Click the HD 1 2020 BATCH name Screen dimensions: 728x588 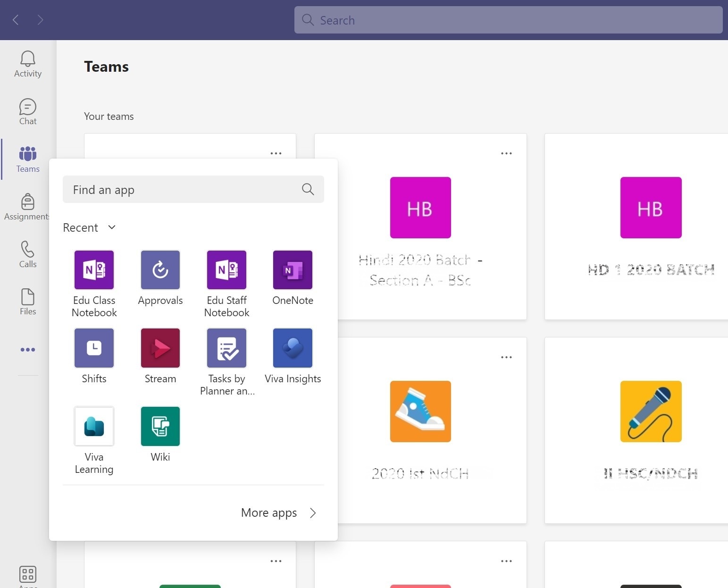(x=651, y=269)
